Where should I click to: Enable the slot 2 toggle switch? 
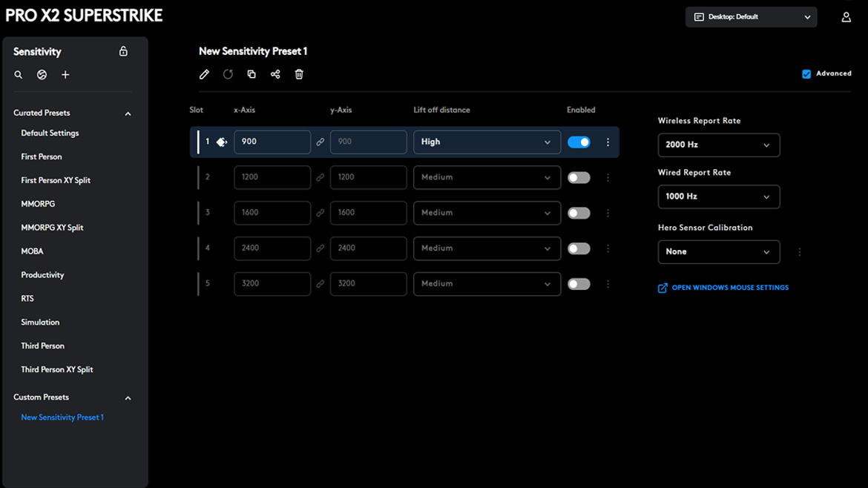(x=579, y=177)
